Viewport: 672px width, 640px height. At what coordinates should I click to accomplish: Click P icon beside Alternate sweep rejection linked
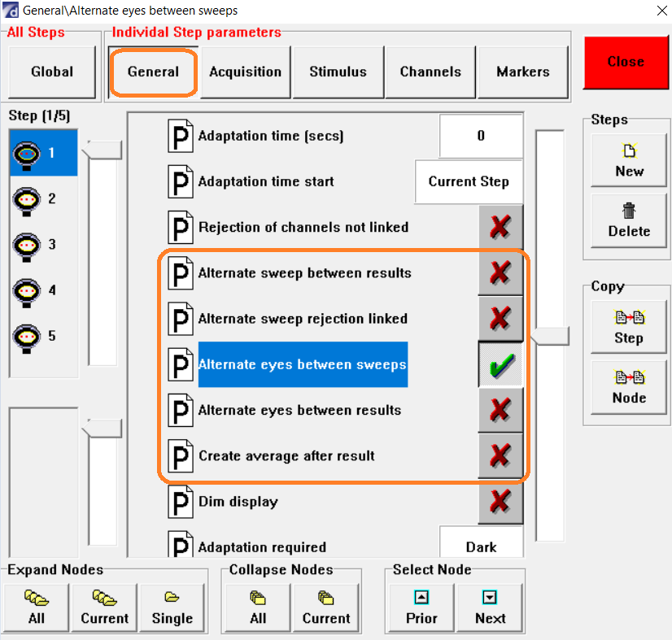[181, 319]
